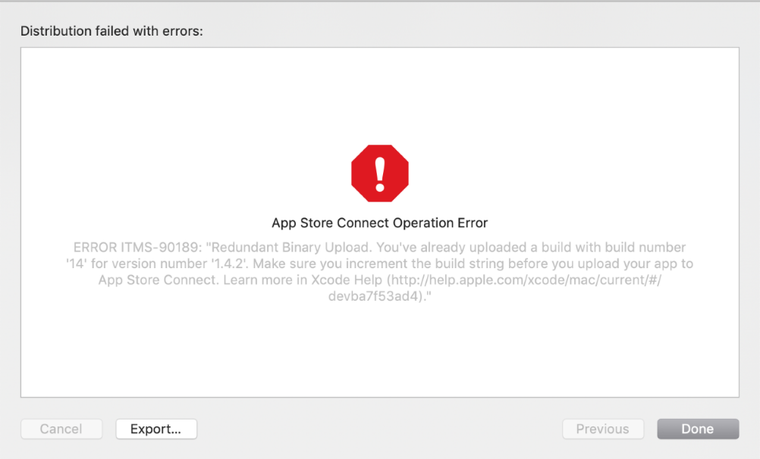Image resolution: width=760 pixels, height=459 pixels.
Task: Click empty white area below error message
Action: (380, 355)
